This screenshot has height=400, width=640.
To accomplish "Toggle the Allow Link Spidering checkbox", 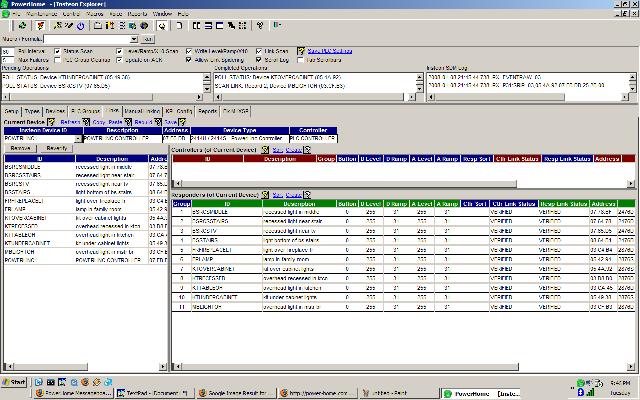I will (189, 60).
